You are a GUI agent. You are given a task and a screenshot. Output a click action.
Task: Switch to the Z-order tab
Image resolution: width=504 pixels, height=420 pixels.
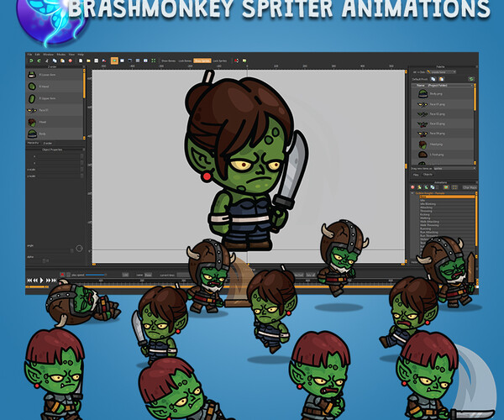(x=48, y=143)
